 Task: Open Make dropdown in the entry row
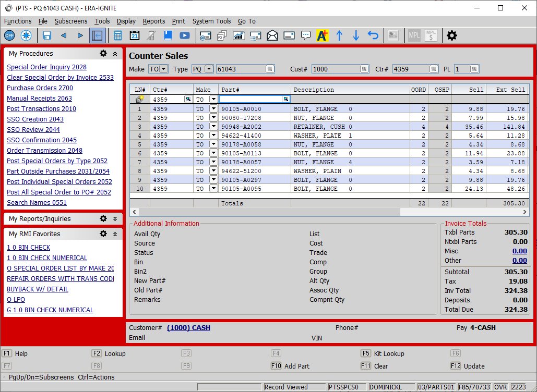(x=213, y=99)
